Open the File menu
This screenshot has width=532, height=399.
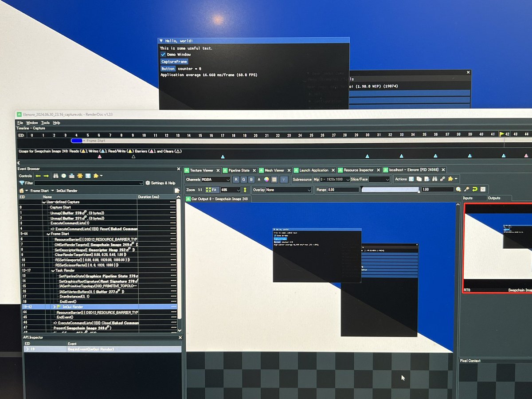pos(20,123)
